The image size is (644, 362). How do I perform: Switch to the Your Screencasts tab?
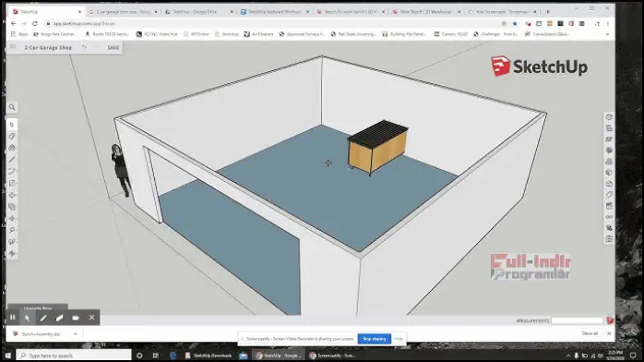tap(502, 12)
